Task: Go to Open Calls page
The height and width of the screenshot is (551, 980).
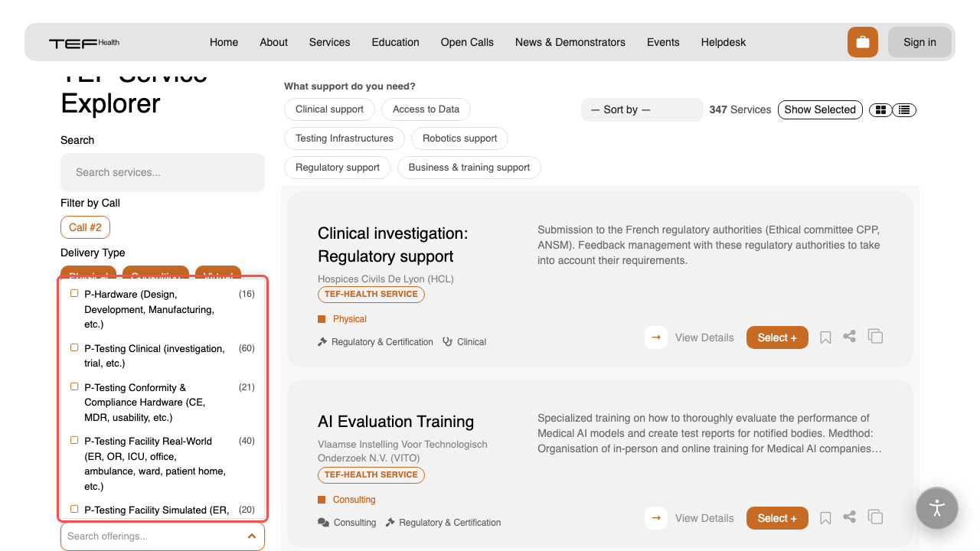Action: [467, 42]
